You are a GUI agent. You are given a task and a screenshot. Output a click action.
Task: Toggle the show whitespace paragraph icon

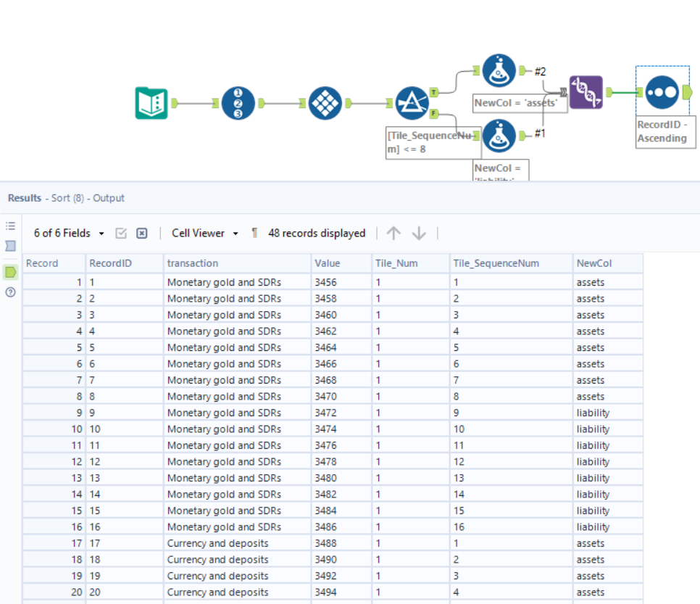[x=254, y=233]
